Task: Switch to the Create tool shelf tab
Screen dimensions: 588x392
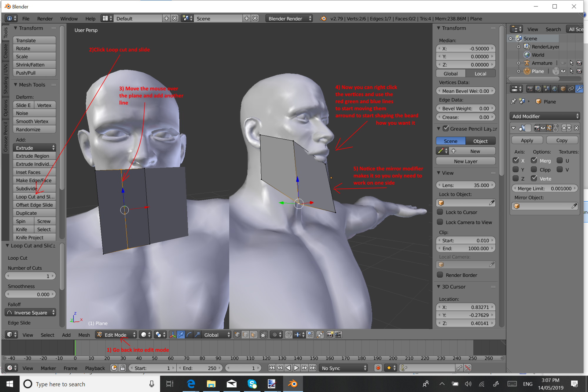Action: [x=6, y=51]
